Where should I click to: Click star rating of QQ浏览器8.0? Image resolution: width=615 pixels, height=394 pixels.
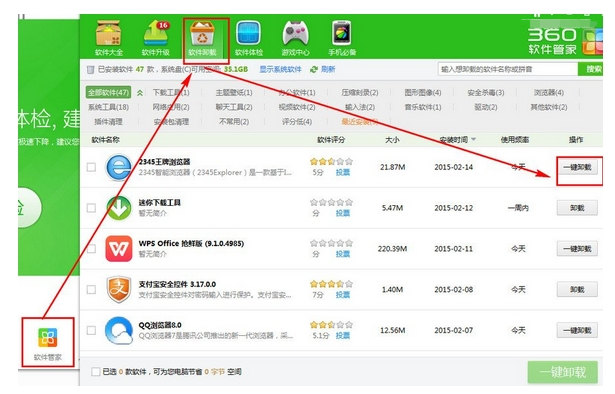(331, 324)
